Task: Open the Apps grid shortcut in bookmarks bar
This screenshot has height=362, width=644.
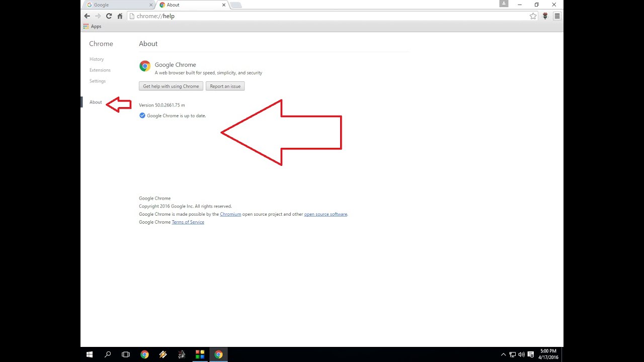Action: point(93,26)
